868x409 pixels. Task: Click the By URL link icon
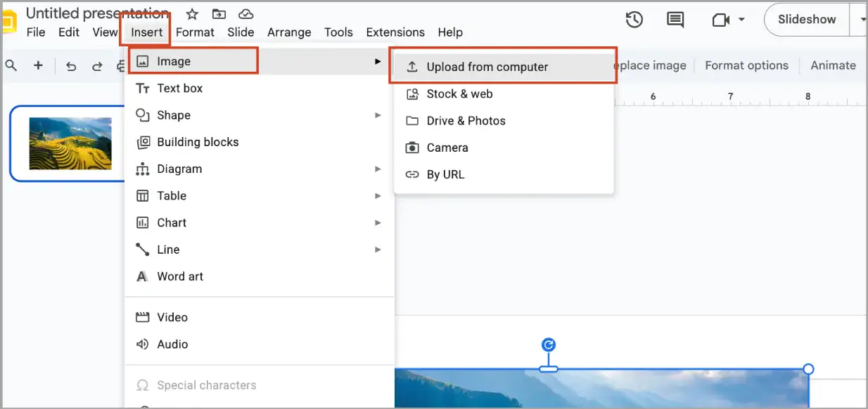[413, 174]
